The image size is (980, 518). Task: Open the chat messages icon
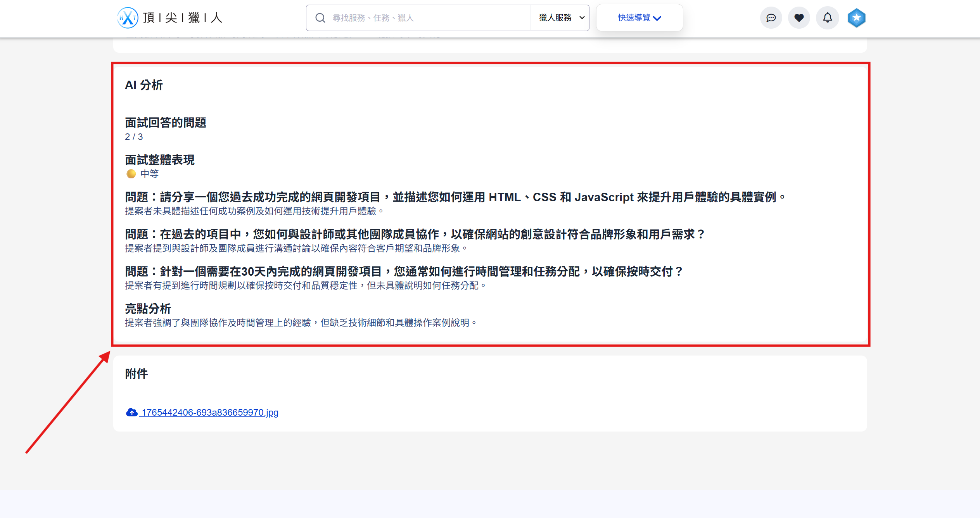click(771, 18)
